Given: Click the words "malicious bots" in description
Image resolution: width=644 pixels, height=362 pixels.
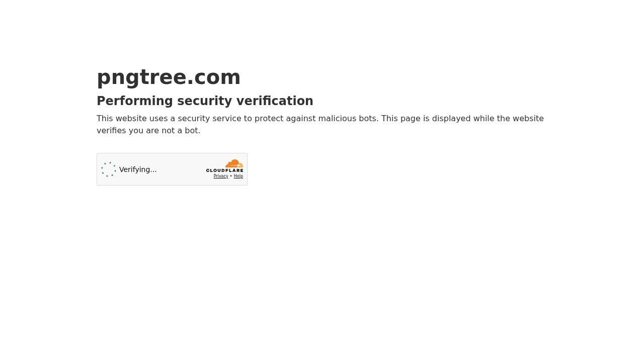Looking at the screenshot, I should pos(347,118).
